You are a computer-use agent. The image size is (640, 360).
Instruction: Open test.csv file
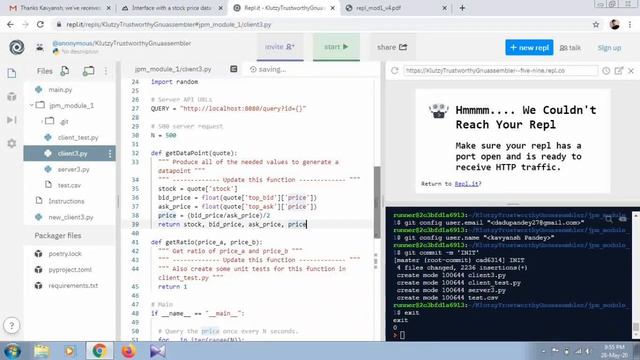69,185
